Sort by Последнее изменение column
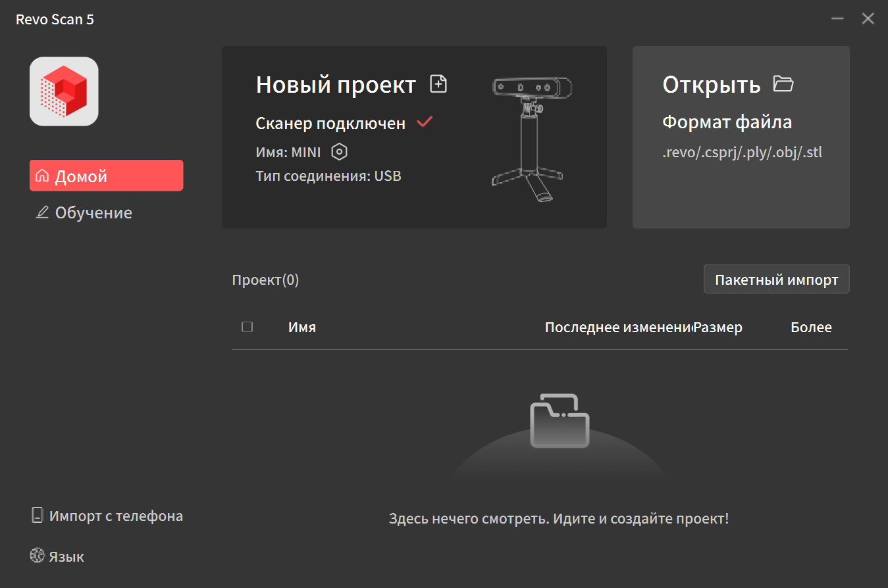Screen dimensions: 888x588 coord(619,327)
